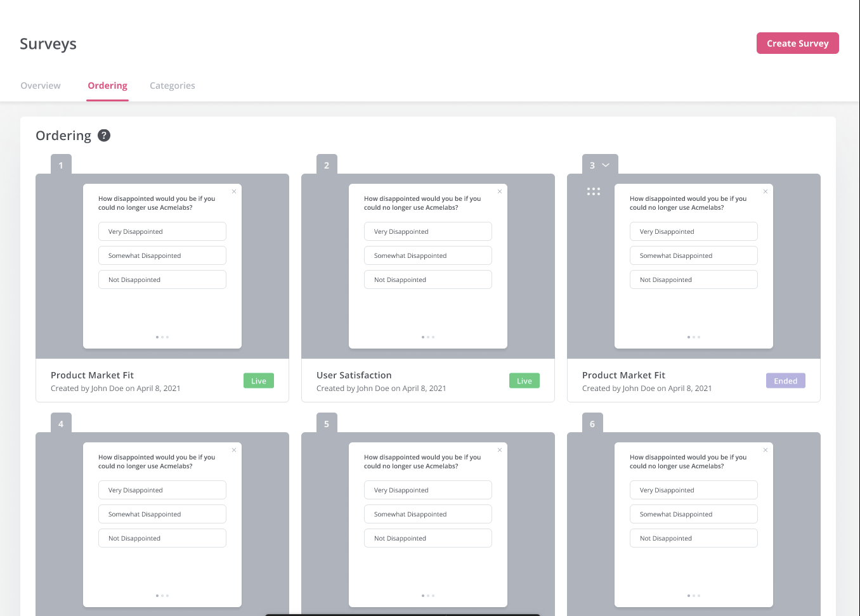Screen dimensions: 860x616
Task: Click the Ordering help question mark icon
Action: tap(104, 135)
